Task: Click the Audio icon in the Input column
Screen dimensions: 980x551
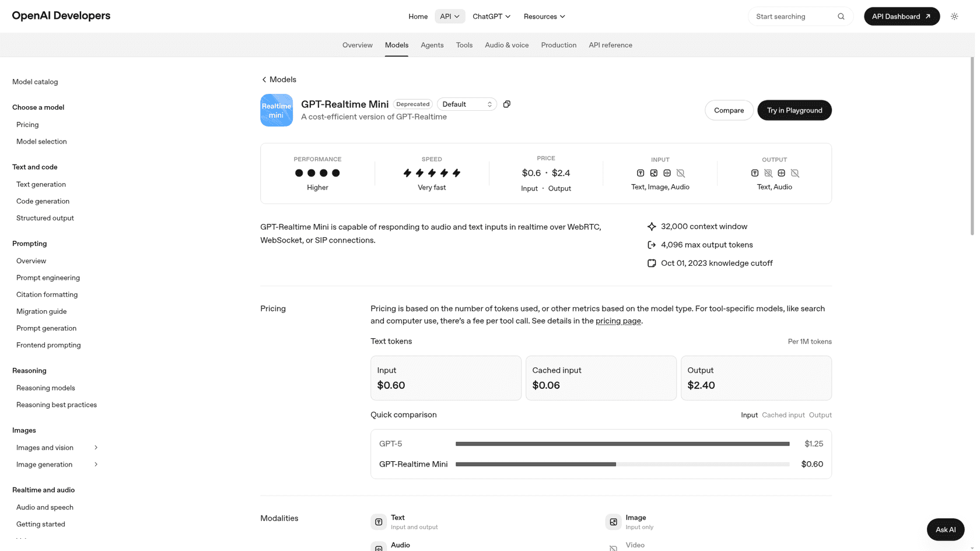Action: [x=667, y=173]
